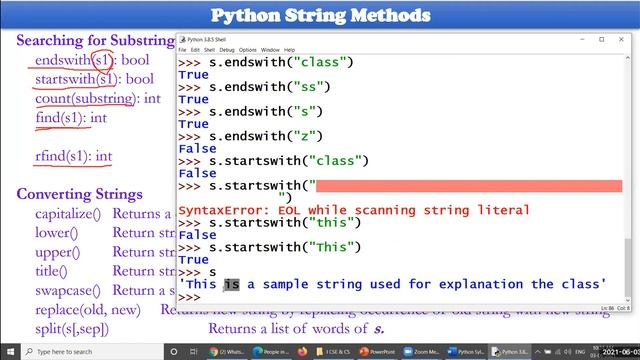Click 'endswith(s1): bool' on the slide
The width and height of the screenshot is (640, 360).
tap(92, 60)
